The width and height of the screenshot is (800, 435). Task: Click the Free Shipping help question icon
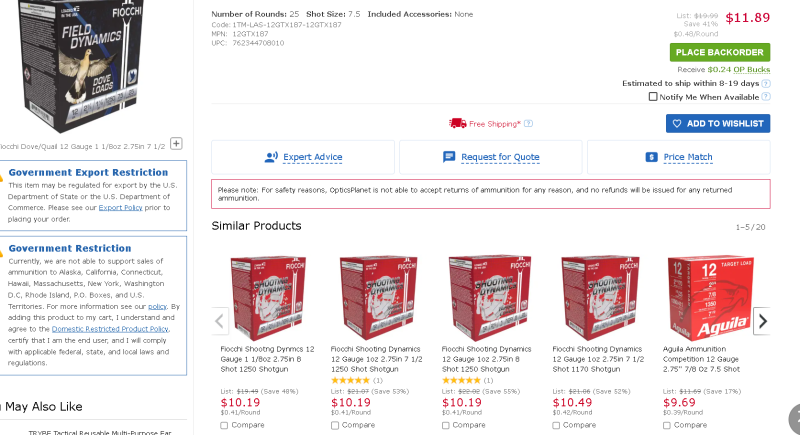click(528, 124)
